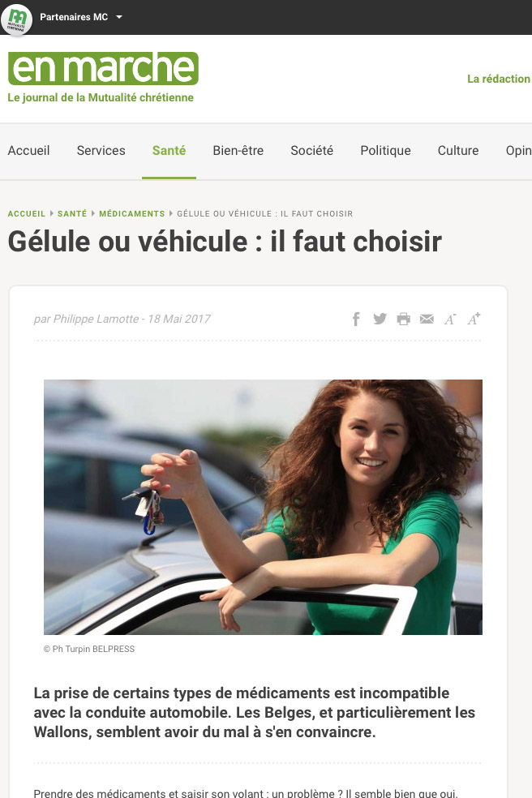Click the La rédaction link
The image size is (532, 798).
tap(499, 79)
